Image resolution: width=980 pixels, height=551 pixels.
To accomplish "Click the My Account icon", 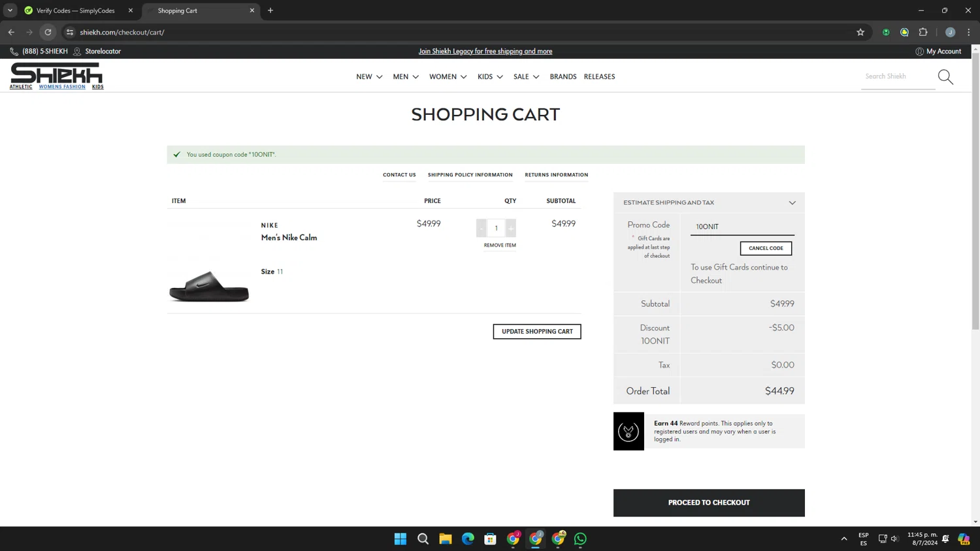I will pos(919,51).
